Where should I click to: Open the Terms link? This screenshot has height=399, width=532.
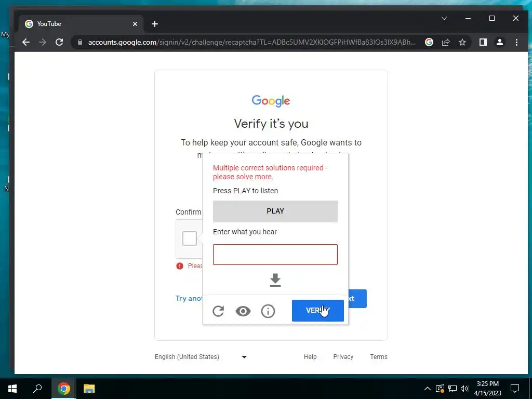tap(379, 356)
